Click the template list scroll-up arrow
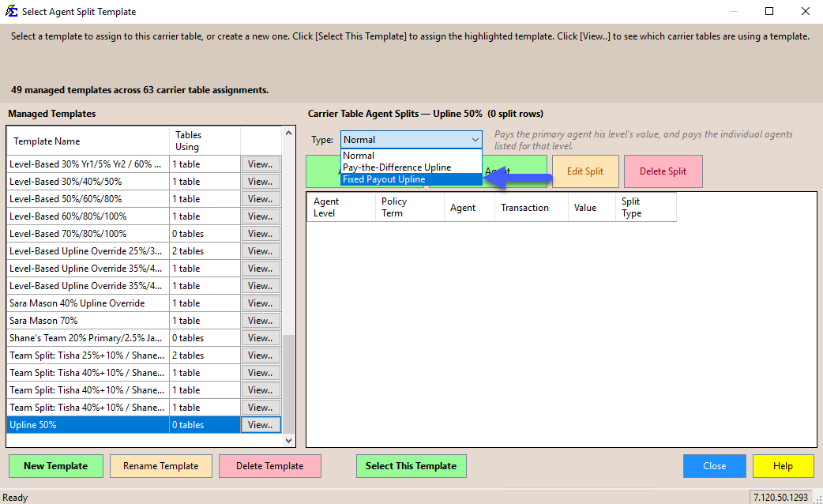 coord(288,134)
